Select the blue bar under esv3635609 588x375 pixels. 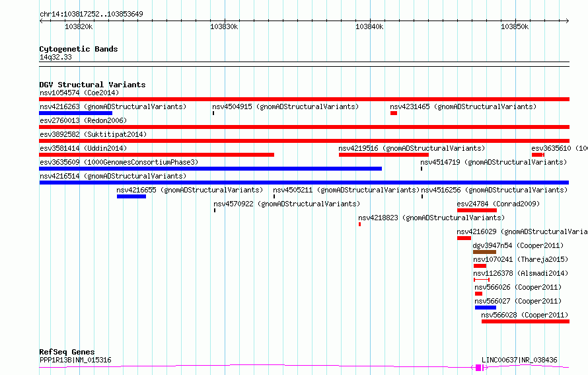coord(210,169)
